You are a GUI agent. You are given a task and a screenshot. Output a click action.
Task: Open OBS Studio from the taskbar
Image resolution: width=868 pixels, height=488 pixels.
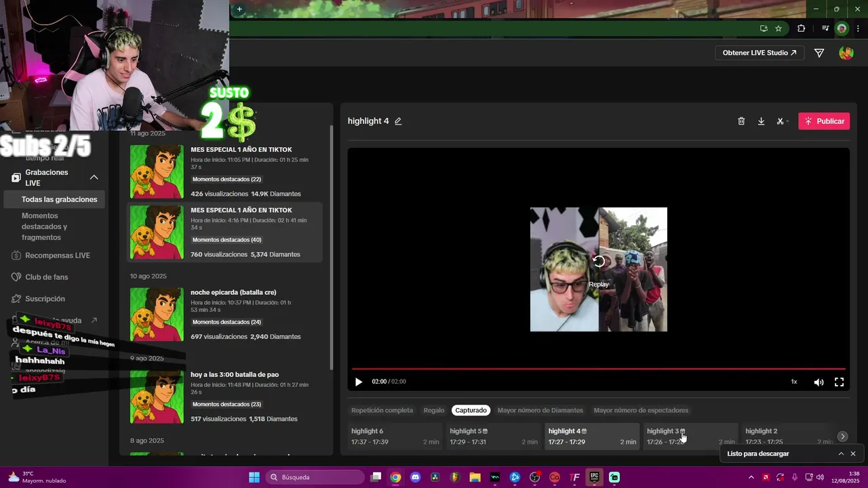tap(534, 477)
